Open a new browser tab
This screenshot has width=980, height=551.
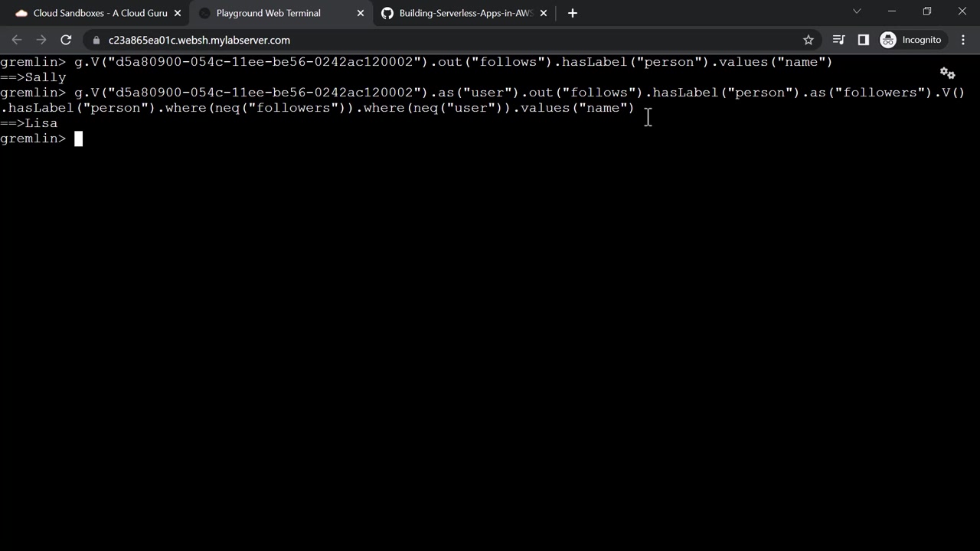573,13
